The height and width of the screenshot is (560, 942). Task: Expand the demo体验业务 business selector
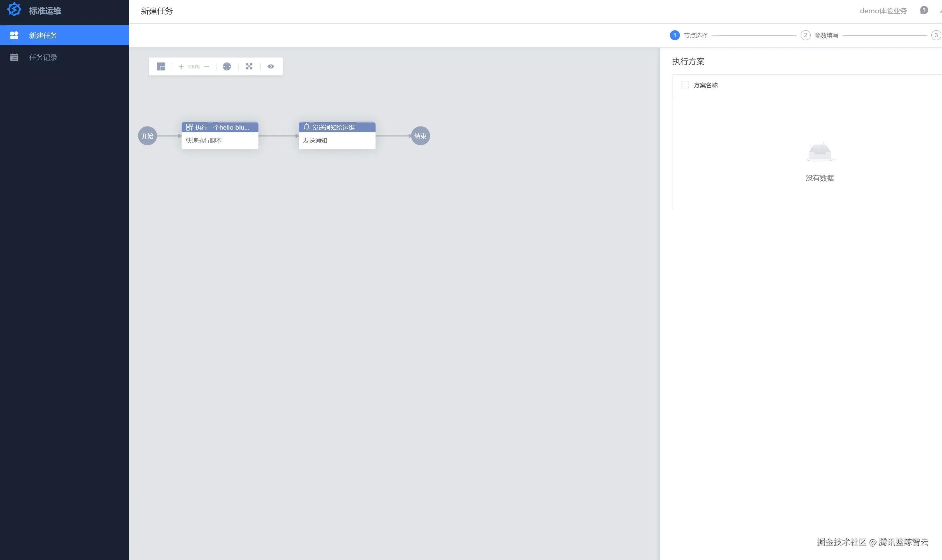(x=883, y=11)
